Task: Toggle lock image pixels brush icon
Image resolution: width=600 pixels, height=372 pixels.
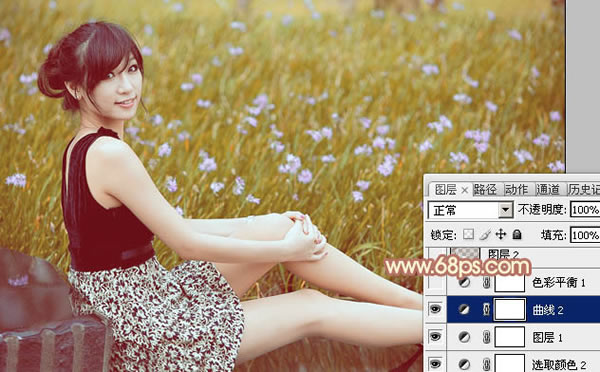Action: pyautogui.click(x=485, y=234)
